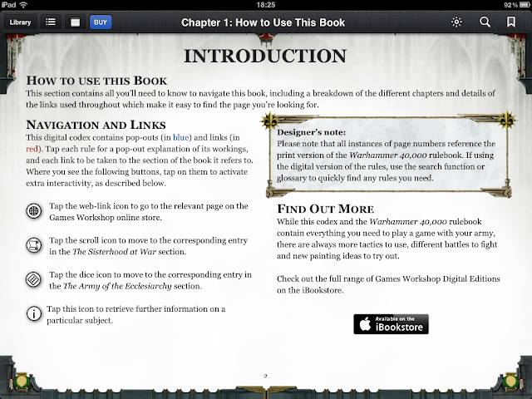This screenshot has width=532, height=399.
Task: Tap the "Find Out More" heading
Action: [326, 209]
